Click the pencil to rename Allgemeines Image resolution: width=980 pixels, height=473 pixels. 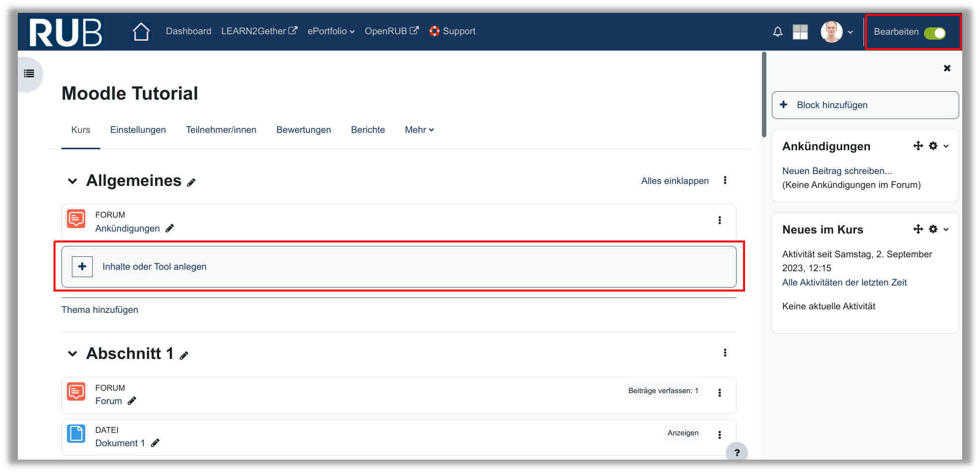pos(191,182)
